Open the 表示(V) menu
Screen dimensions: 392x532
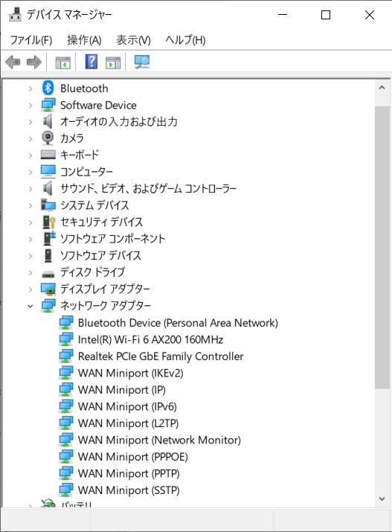[x=133, y=40]
